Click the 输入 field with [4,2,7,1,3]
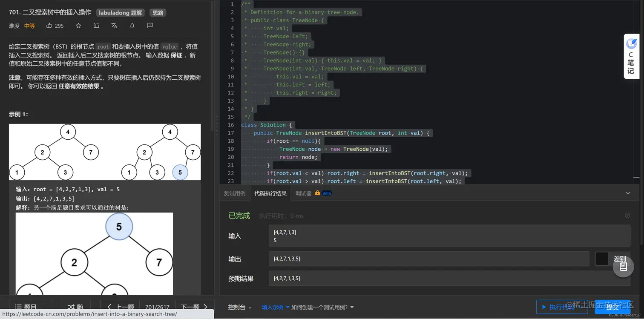 (x=449, y=236)
